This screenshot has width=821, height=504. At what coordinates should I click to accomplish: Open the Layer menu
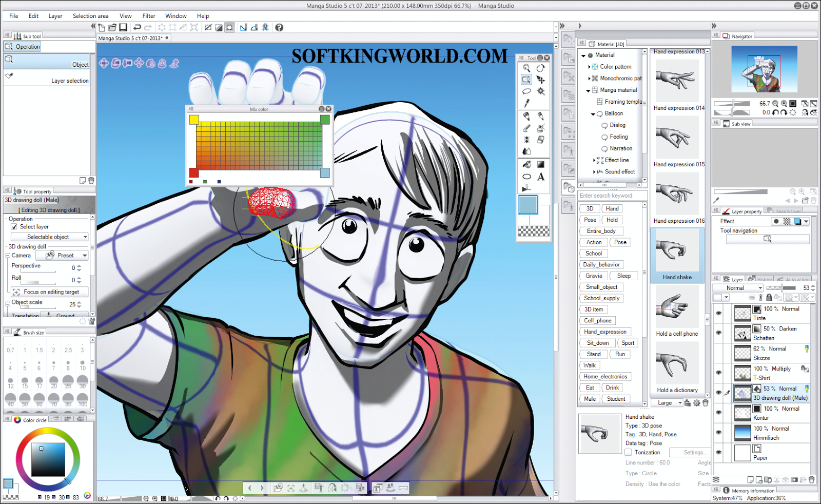pyautogui.click(x=55, y=16)
